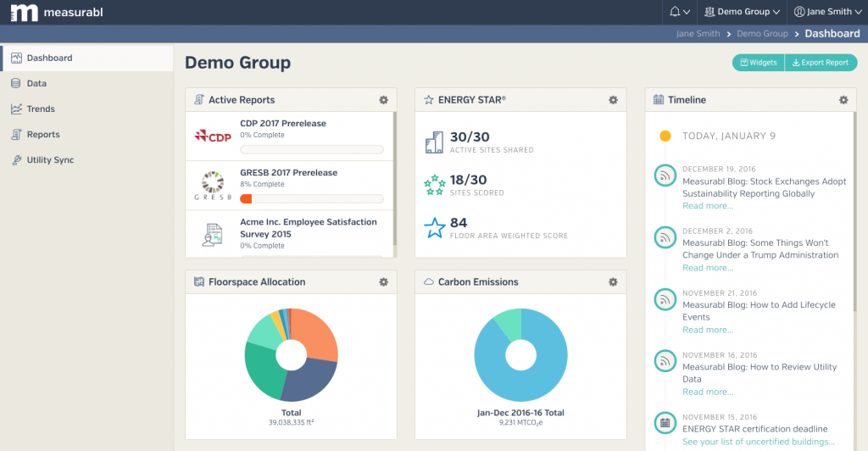The width and height of the screenshot is (868, 451).
Task: Go to Jane Smith breadcrumb
Action: coord(698,34)
